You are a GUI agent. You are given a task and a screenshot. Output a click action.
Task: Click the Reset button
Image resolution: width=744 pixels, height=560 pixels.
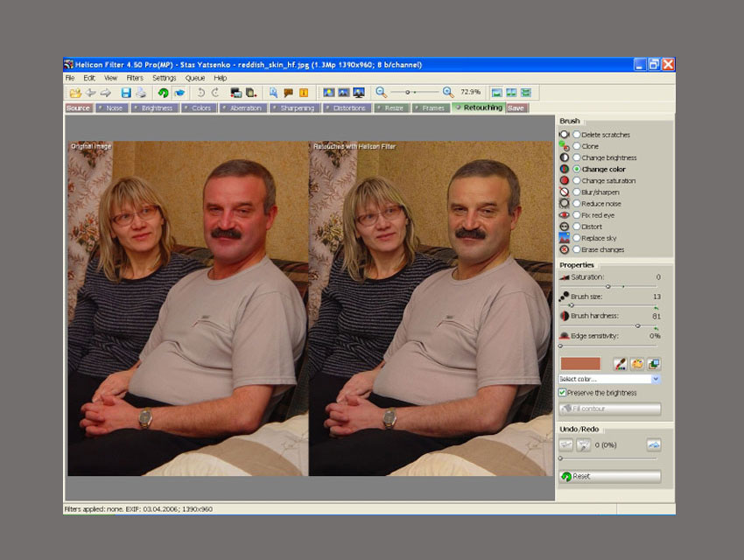pyautogui.click(x=610, y=476)
